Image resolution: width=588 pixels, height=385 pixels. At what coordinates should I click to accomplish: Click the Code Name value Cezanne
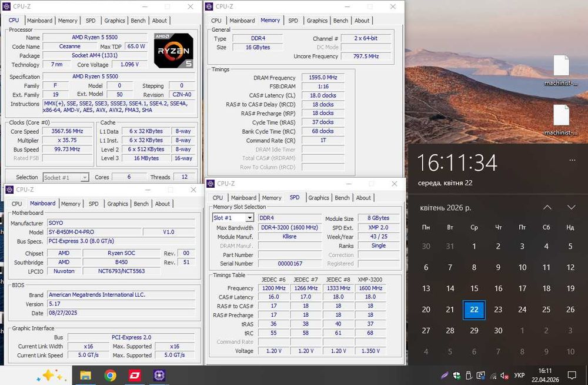pyautogui.click(x=70, y=46)
